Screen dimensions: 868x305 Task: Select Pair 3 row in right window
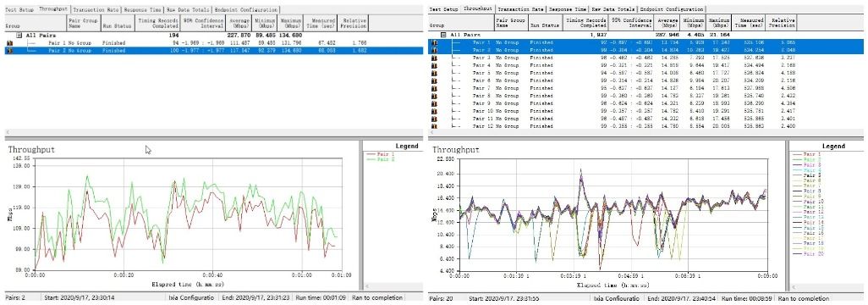[x=646, y=58]
